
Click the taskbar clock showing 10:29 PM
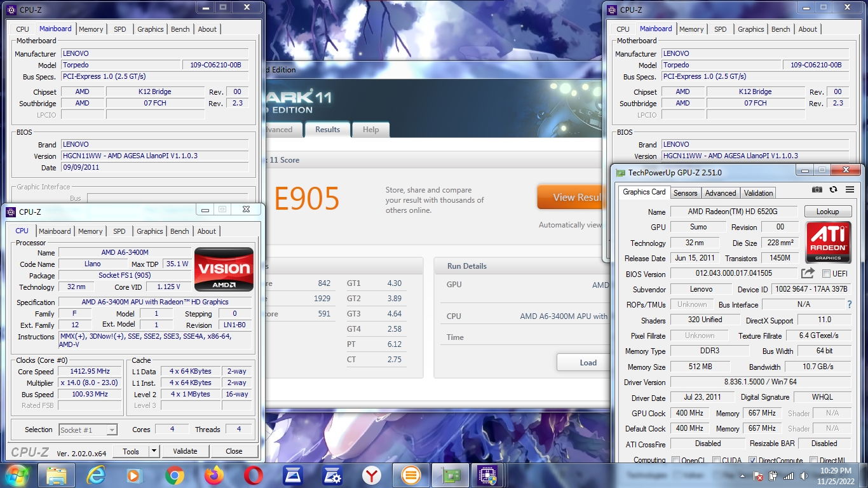click(x=836, y=475)
